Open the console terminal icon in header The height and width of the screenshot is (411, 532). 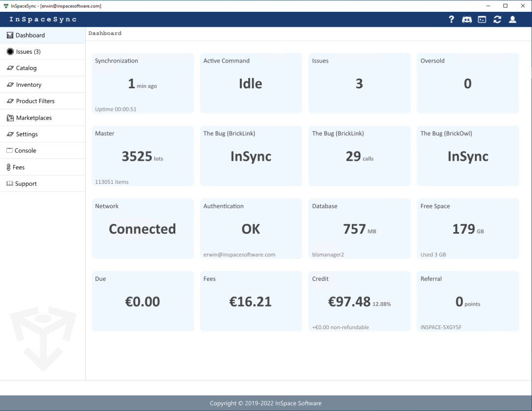482,19
